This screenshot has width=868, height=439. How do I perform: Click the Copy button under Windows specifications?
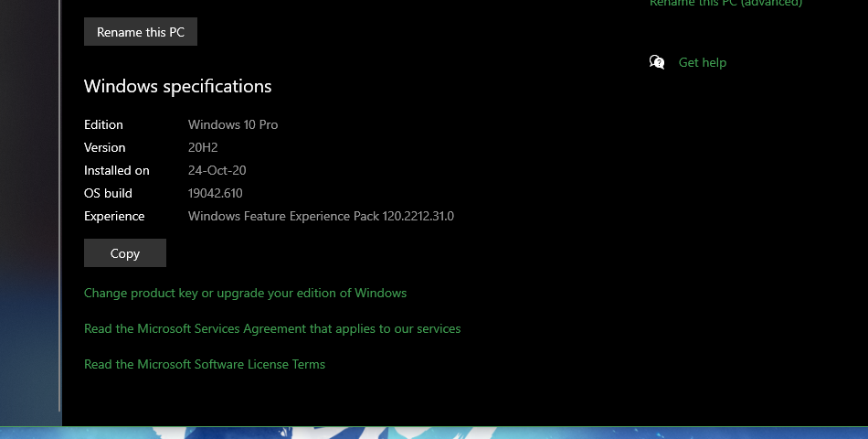pos(125,253)
